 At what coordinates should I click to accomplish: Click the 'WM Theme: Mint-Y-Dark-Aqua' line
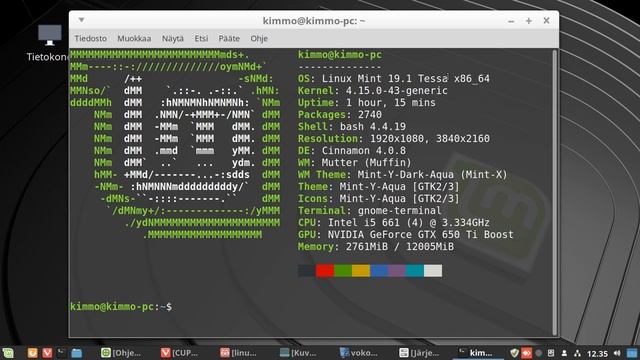pos(402,175)
